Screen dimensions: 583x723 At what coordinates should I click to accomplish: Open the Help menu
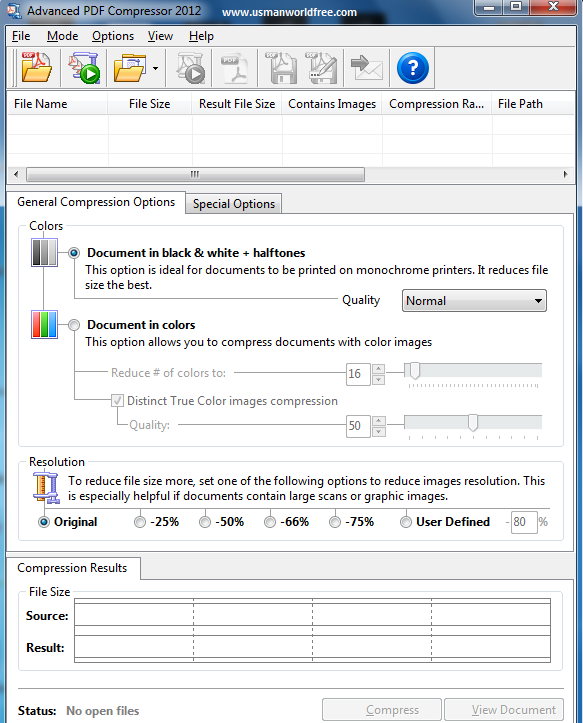[x=201, y=36]
